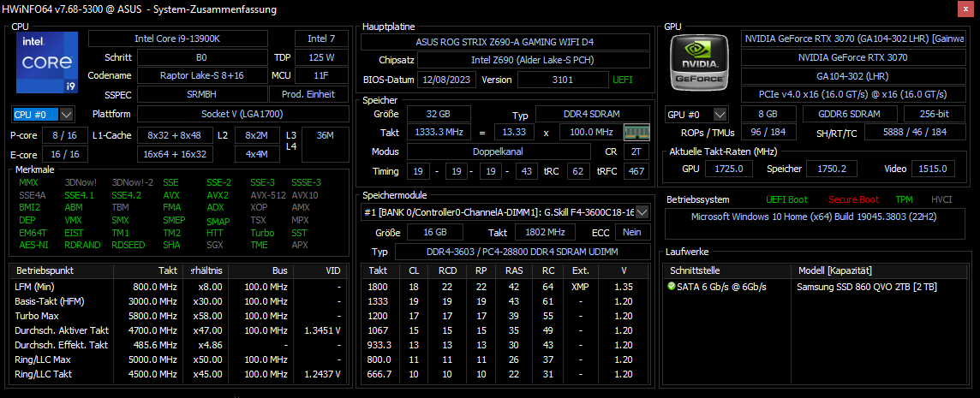The width and height of the screenshot is (980, 398).
Task: Click the Intel Core i9-13900K name field
Action: [178, 39]
